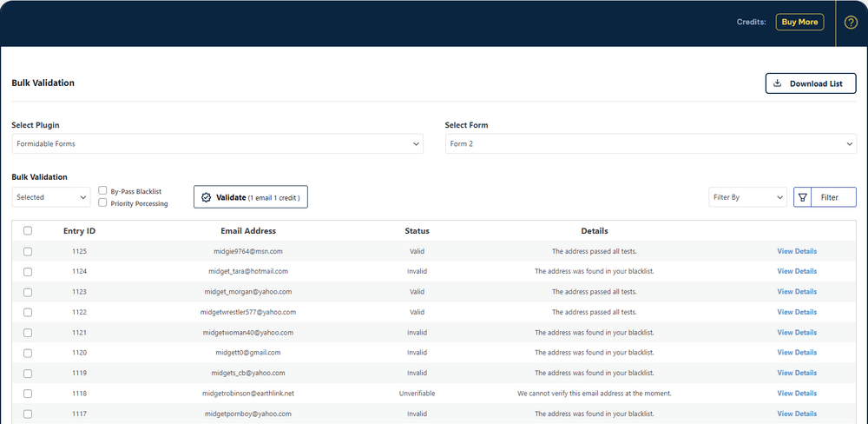Check the select-all checkbox in table header
The image size is (868, 424).
[28, 231]
